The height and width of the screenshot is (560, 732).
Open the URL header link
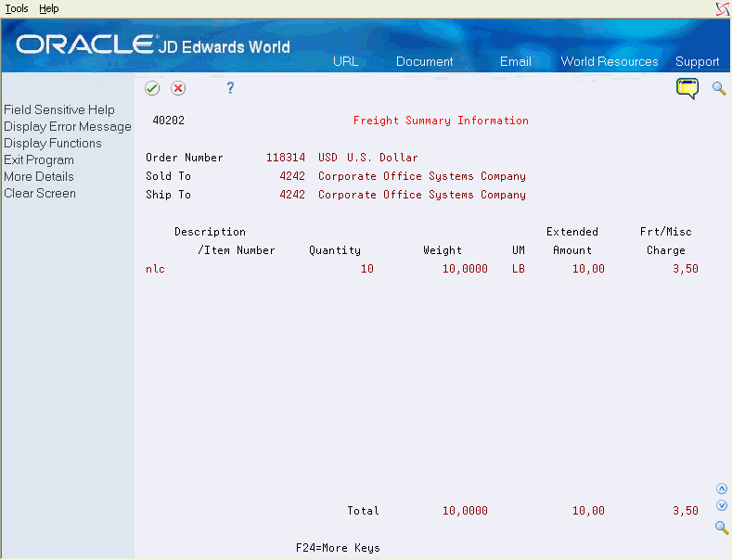(345, 61)
